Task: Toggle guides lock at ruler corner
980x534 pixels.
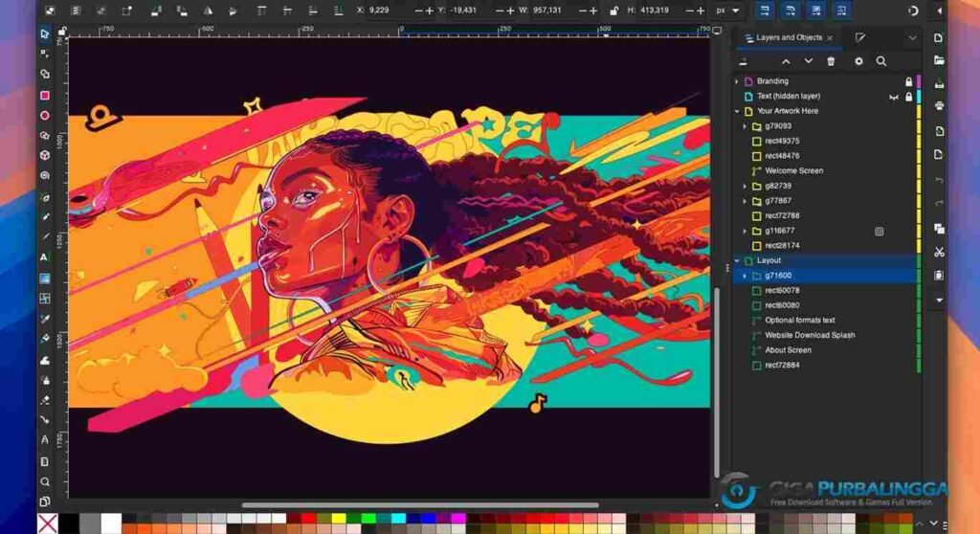Action: (62, 31)
